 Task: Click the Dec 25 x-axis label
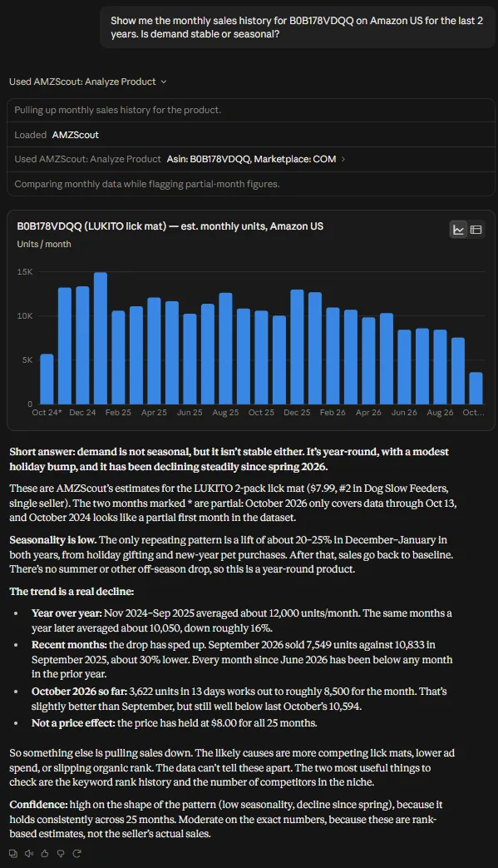coord(297,413)
